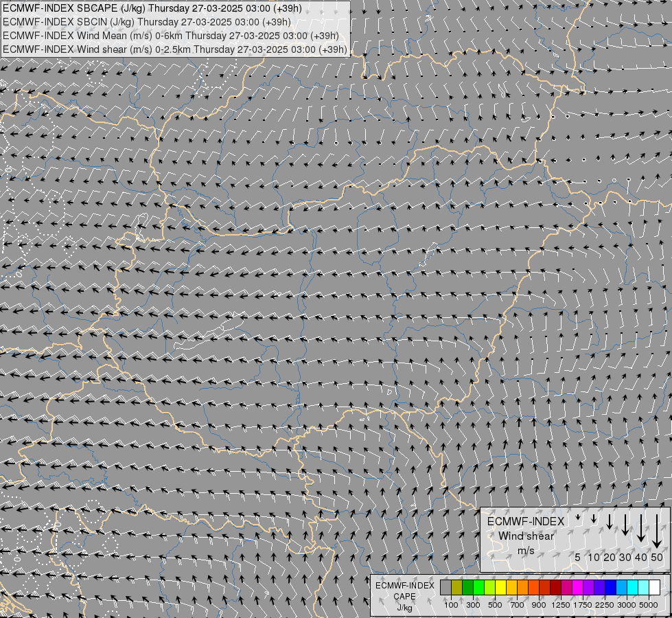Select the bright green CAPE legend swatch

point(479,587)
